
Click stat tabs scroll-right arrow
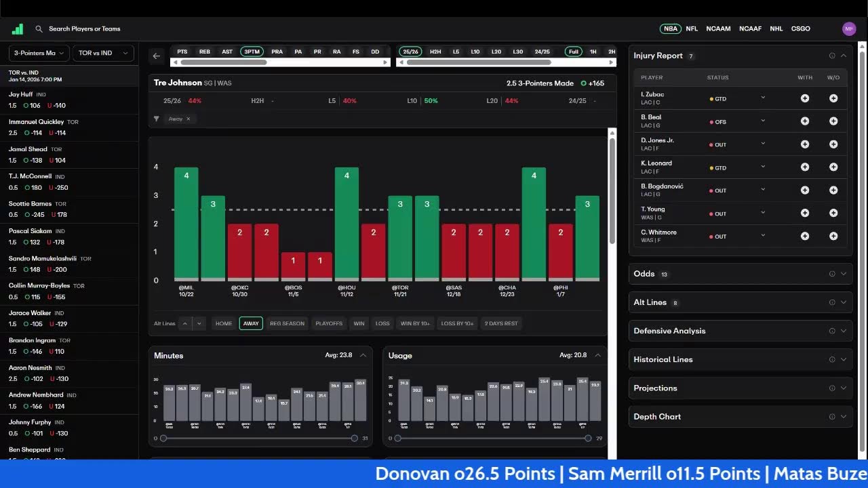[x=386, y=62]
